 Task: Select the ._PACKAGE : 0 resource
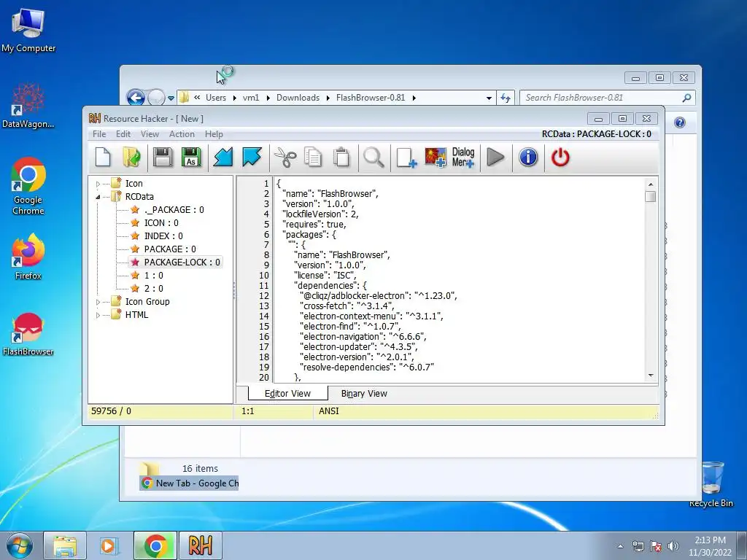click(x=174, y=210)
